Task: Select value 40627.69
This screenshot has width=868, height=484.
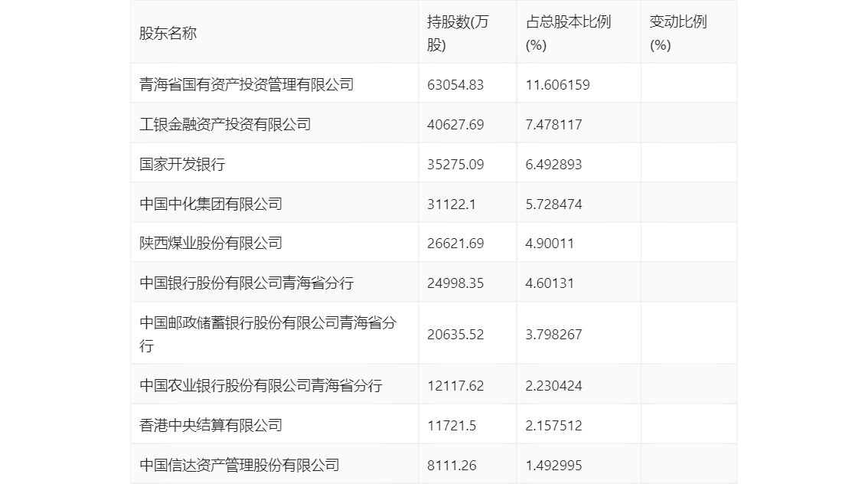Action: pos(455,125)
